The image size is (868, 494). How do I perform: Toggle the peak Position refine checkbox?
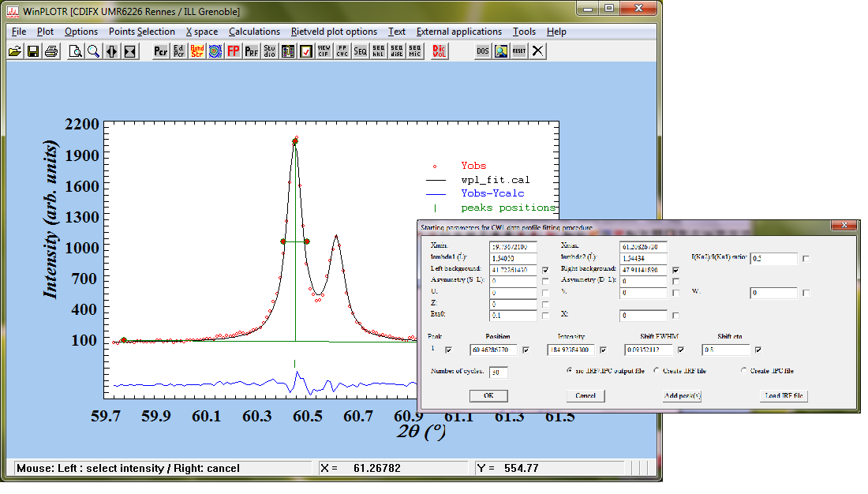point(526,350)
